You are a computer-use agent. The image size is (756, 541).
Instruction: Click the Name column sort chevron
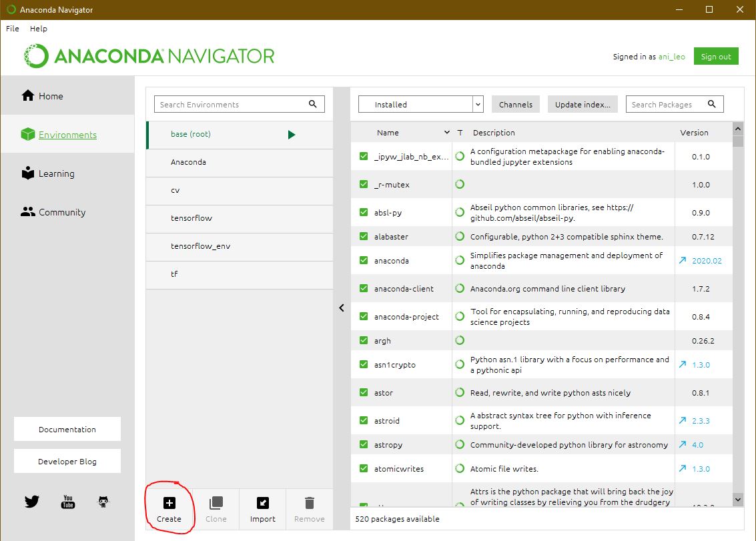(x=447, y=132)
